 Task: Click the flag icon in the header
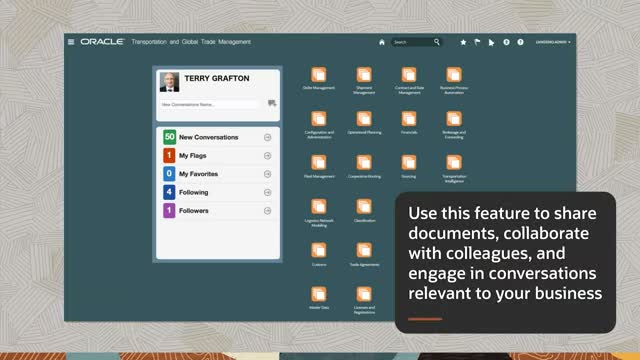pos(477,42)
